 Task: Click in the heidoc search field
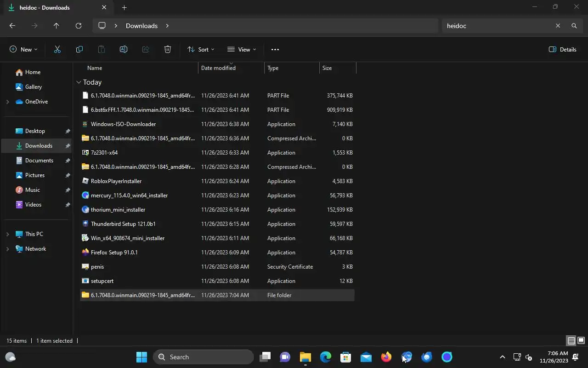pyautogui.click(x=498, y=26)
